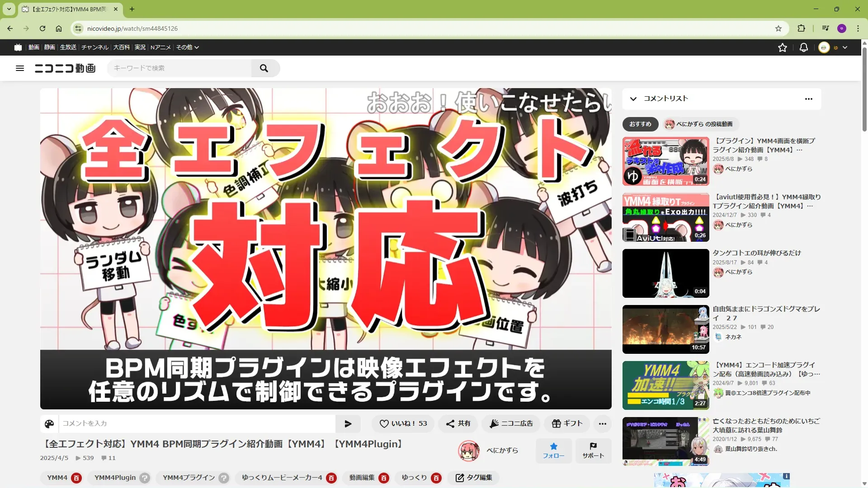868x488 pixels.
Task: Open the タンゲコトエの耳が伸びるだけ video thumbnail
Action: pos(665,273)
